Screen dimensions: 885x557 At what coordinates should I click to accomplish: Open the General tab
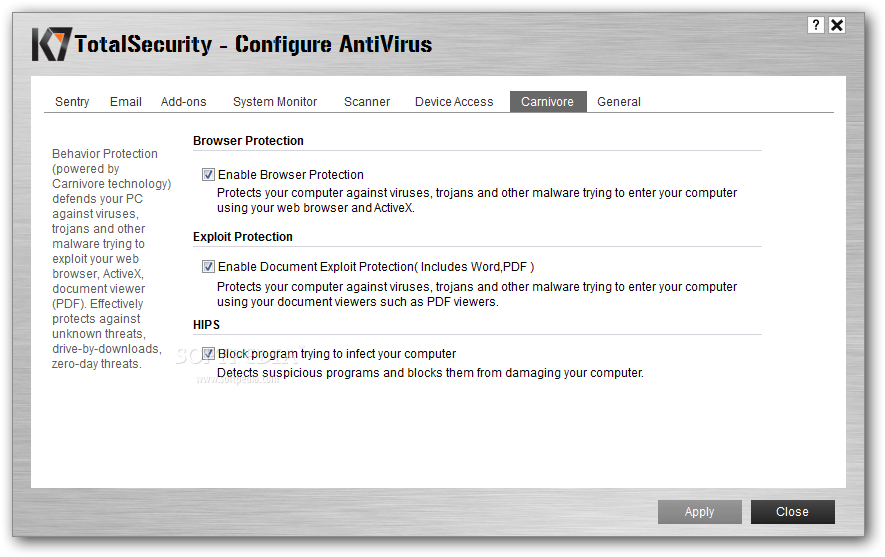coord(619,102)
